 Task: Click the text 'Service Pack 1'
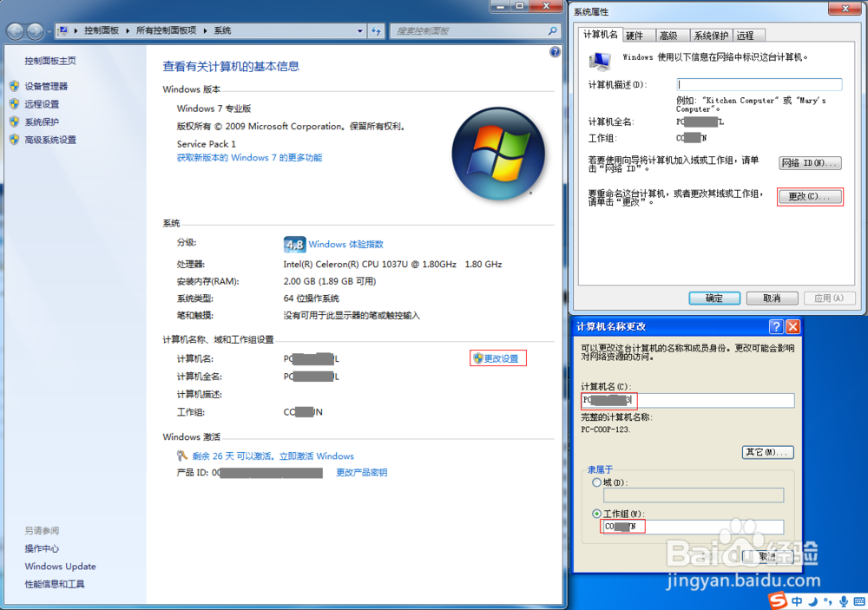tap(206, 144)
